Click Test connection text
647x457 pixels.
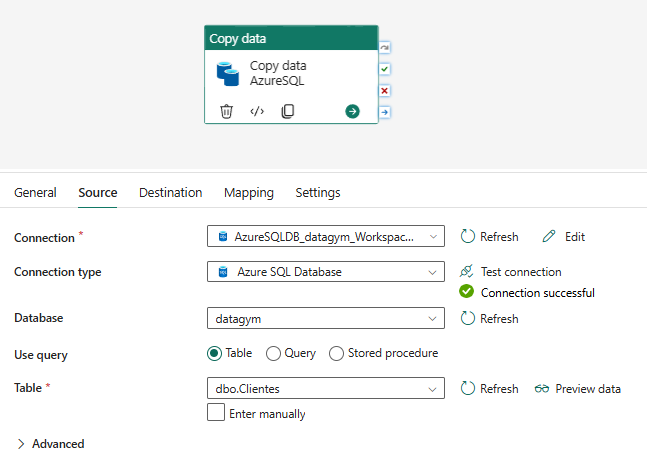[x=521, y=272]
